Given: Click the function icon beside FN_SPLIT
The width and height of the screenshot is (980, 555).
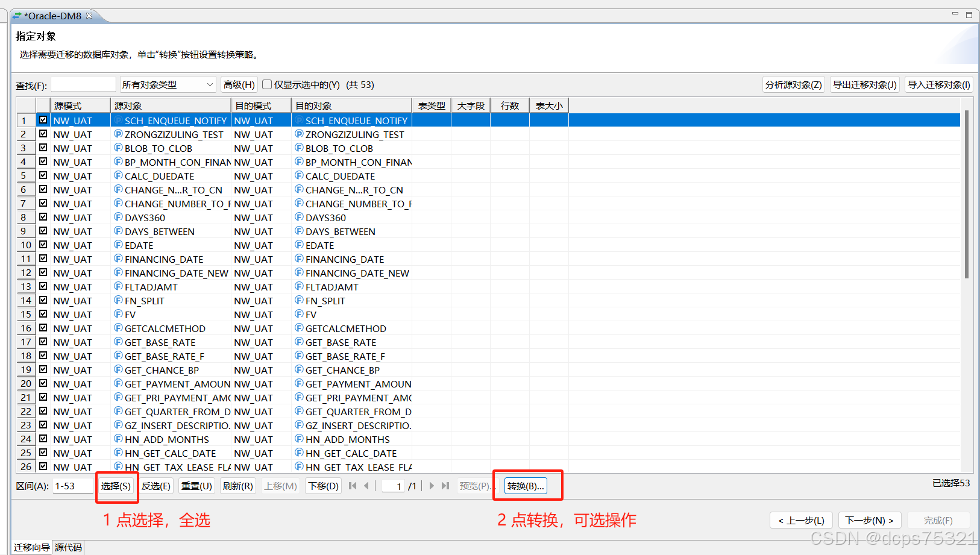Looking at the screenshot, I should pyautogui.click(x=118, y=300).
